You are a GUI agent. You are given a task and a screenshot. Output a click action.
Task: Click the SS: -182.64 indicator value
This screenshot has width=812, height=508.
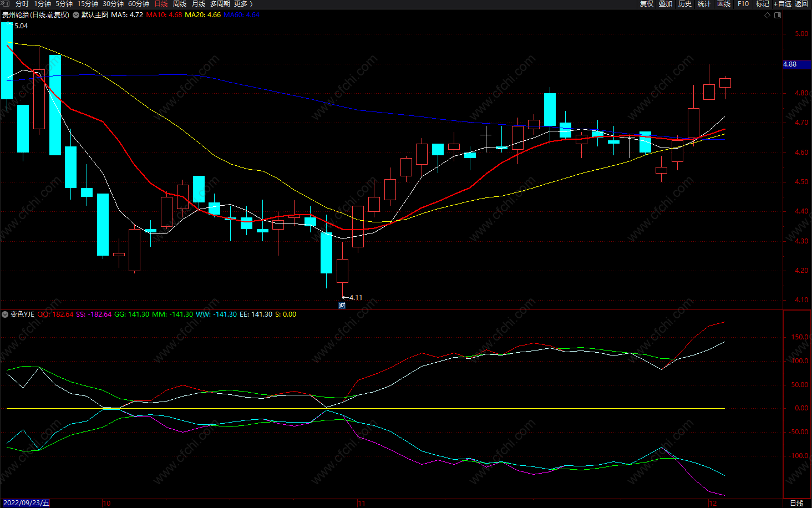click(x=94, y=314)
